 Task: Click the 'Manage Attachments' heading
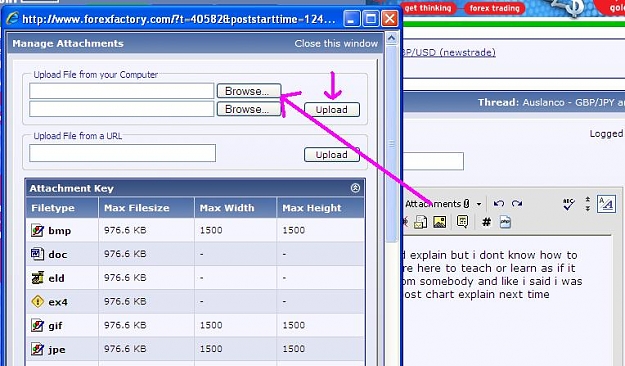68,43
